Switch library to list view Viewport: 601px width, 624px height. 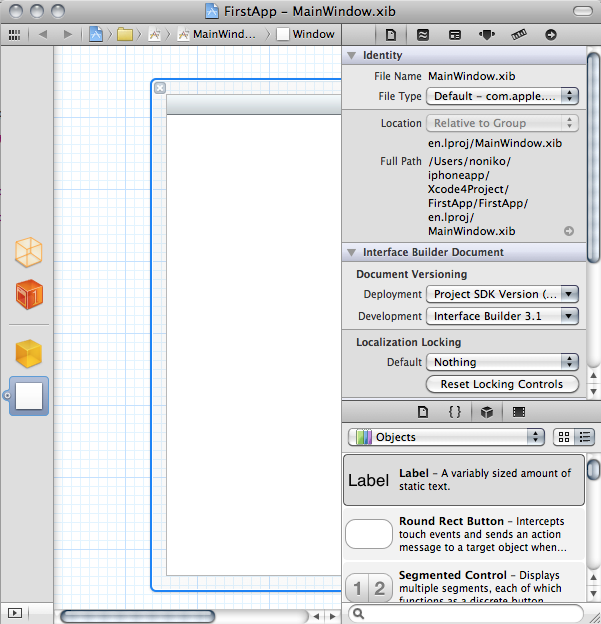[584, 437]
